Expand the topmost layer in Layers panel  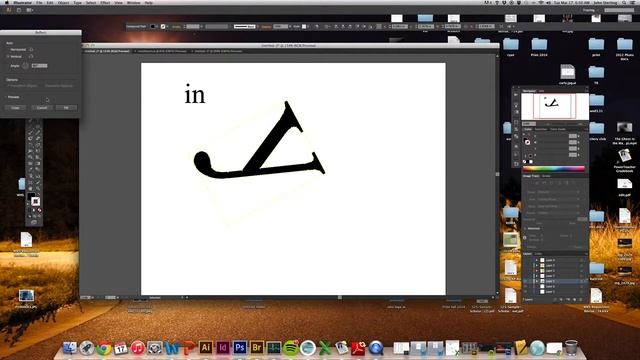tap(537, 260)
